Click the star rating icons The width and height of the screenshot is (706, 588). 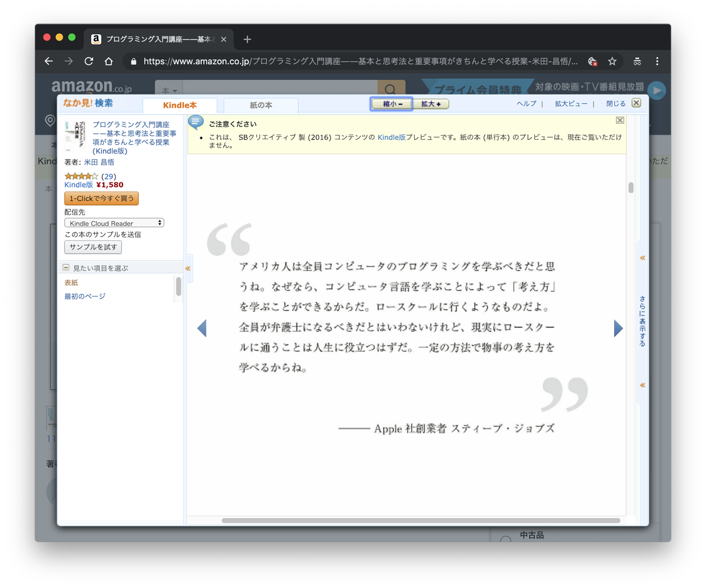[x=81, y=176]
